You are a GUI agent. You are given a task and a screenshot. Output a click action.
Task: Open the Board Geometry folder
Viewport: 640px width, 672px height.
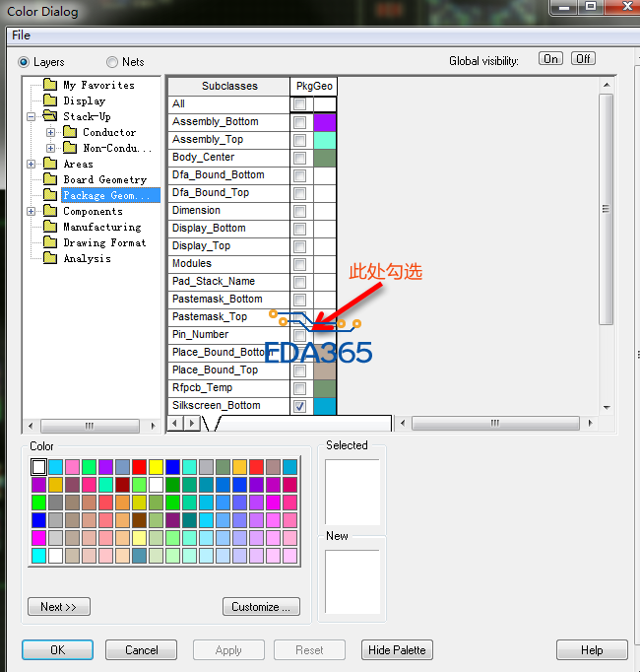coord(105,179)
